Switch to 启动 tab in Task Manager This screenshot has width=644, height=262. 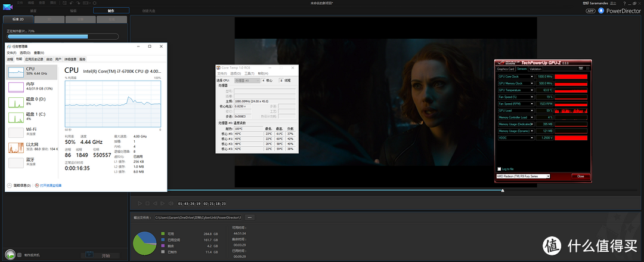coord(49,59)
